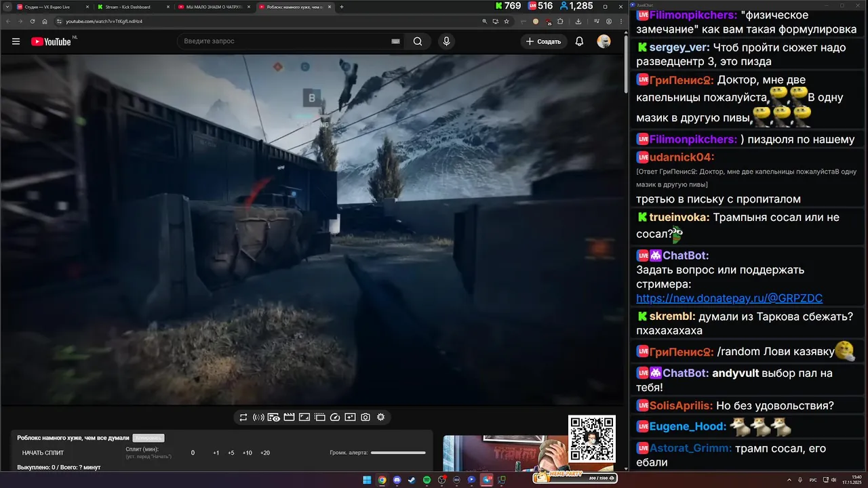Open Discord from the taskbar
Screen dimensions: 868x488
(x=397, y=480)
